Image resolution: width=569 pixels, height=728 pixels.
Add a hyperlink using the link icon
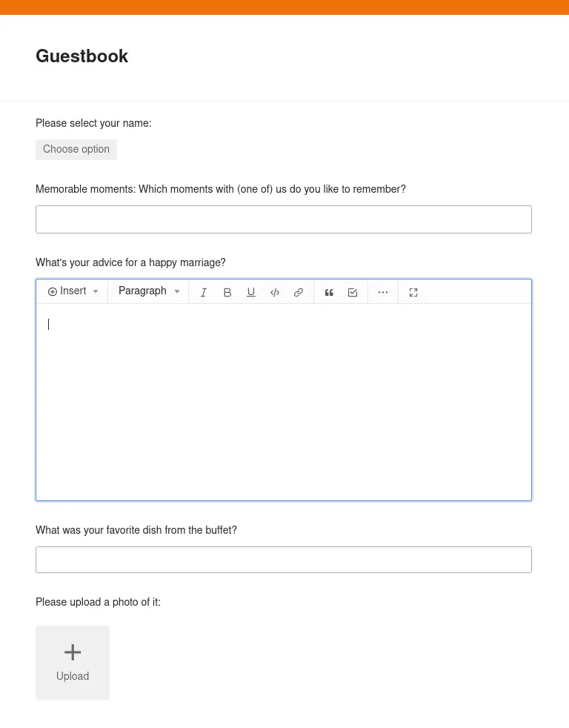[x=299, y=293]
